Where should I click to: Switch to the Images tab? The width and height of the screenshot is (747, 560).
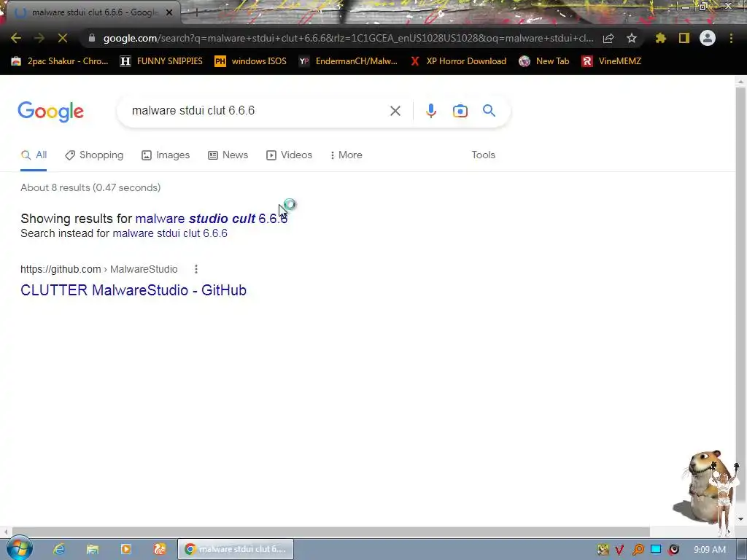click(x=166, y=155)
